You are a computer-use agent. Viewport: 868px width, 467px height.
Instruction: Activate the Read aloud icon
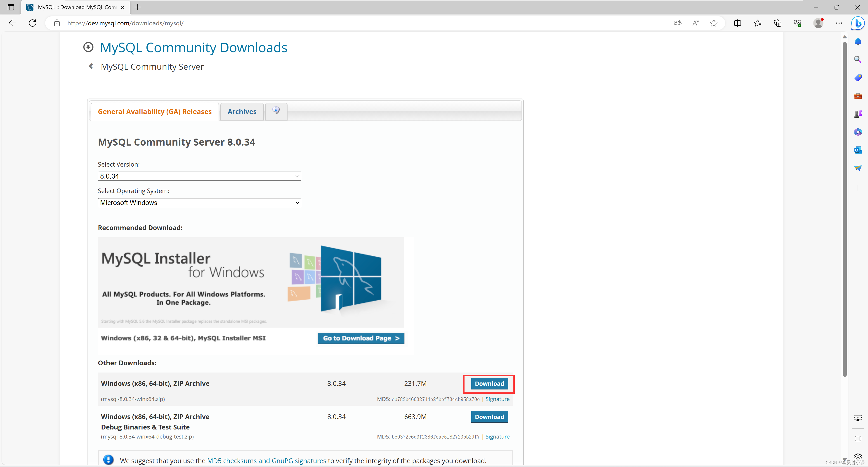point(696,23)
